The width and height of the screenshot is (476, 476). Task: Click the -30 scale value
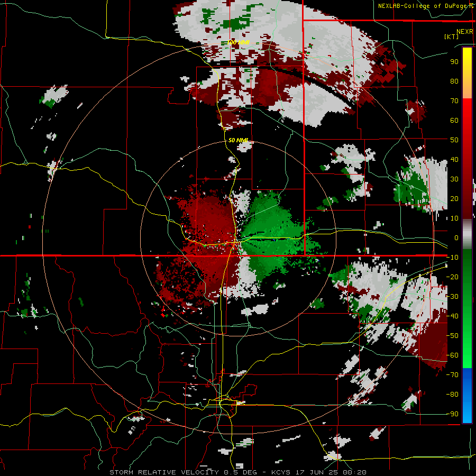pyautogui.click(x=452, y=297)
